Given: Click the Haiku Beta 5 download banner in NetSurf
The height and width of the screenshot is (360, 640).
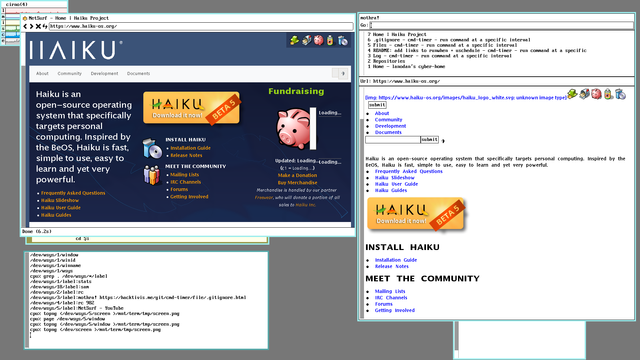Looking at the screenshot, I should pyautogui.click(x=191, y=108).
